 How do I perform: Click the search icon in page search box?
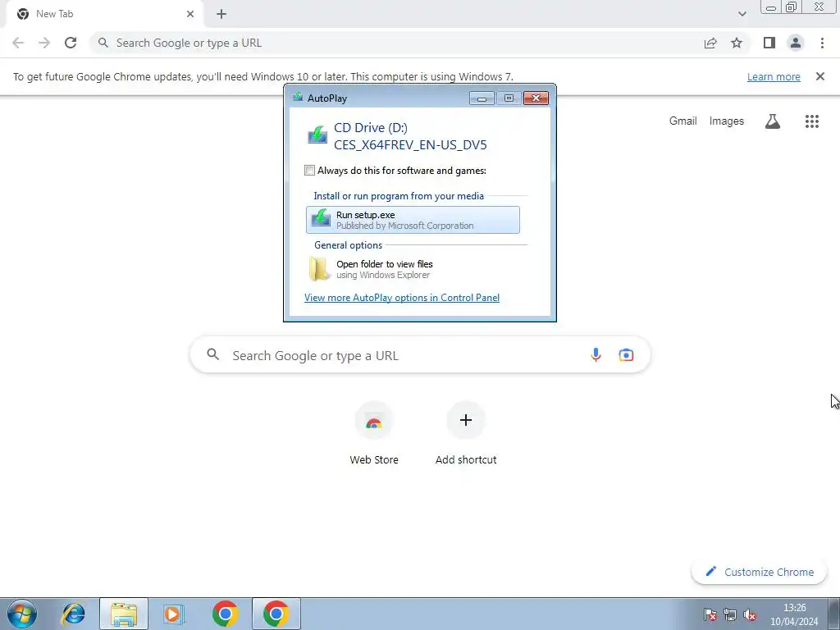pos(213,354)
